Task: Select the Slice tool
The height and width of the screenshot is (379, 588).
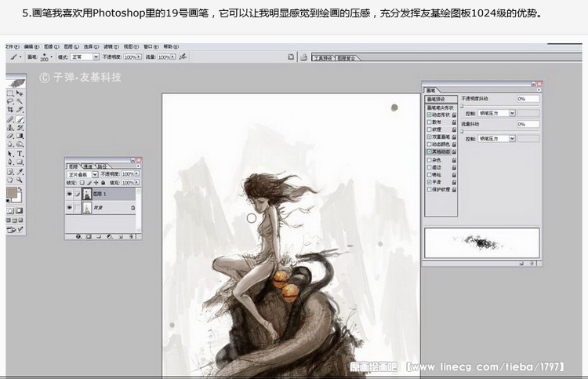Action: pos(20,110)
